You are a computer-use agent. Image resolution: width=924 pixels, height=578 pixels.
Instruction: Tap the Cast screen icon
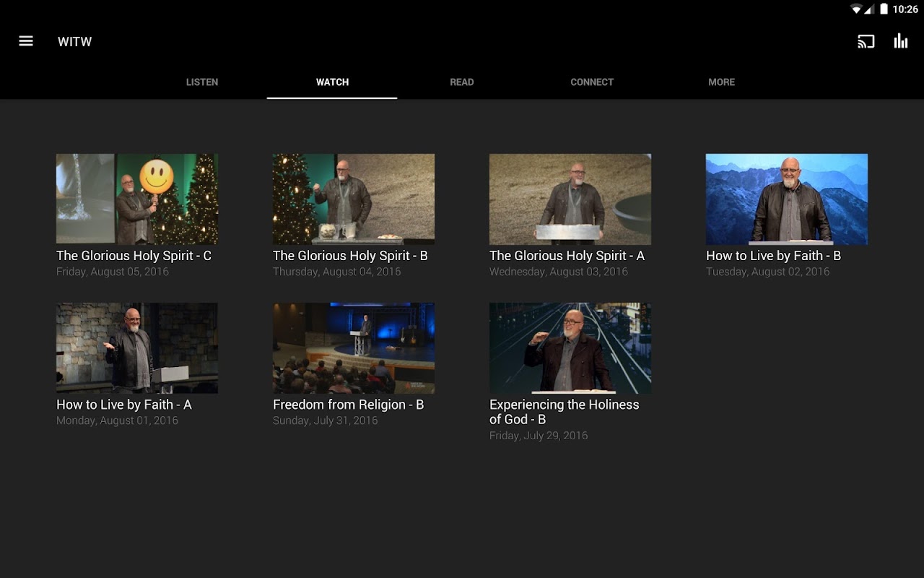point(866,41)
